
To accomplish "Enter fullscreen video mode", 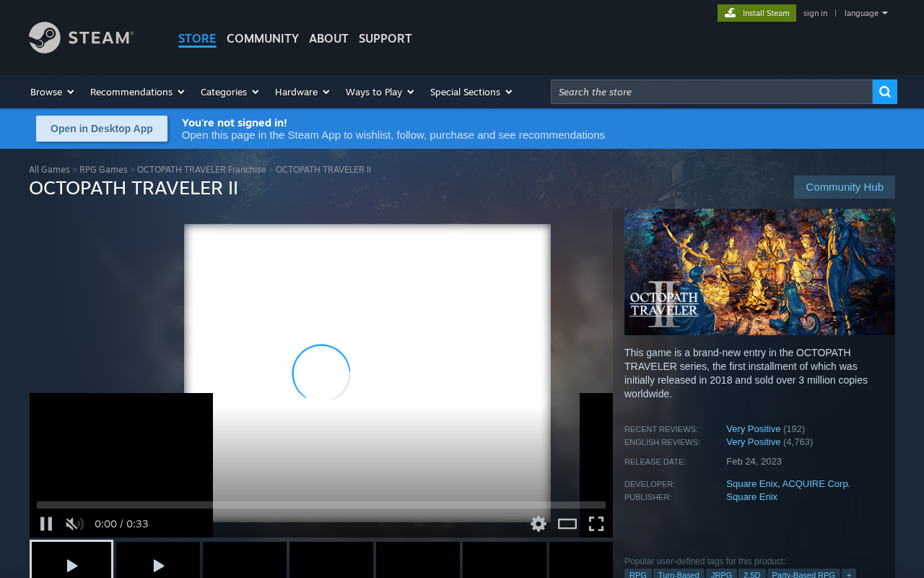I will [596, 524].
